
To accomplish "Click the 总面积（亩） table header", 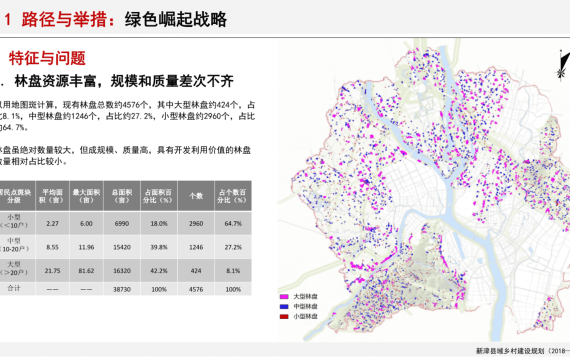I will [x=122, y=196].
